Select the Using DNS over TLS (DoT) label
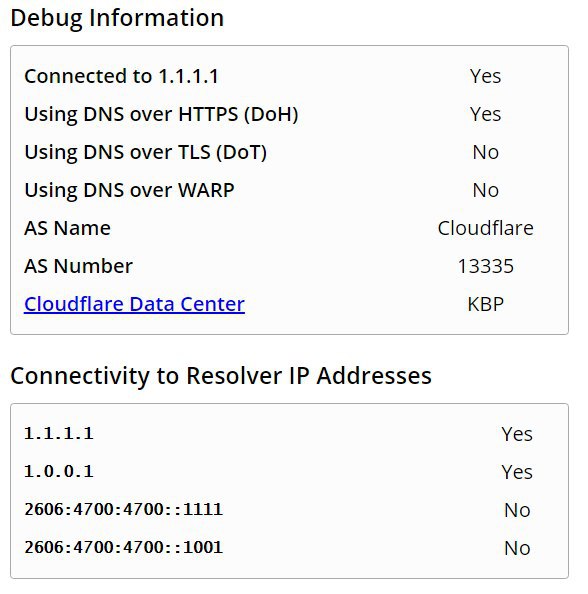Viewport: 588px width, 594px height. point(145,152)
